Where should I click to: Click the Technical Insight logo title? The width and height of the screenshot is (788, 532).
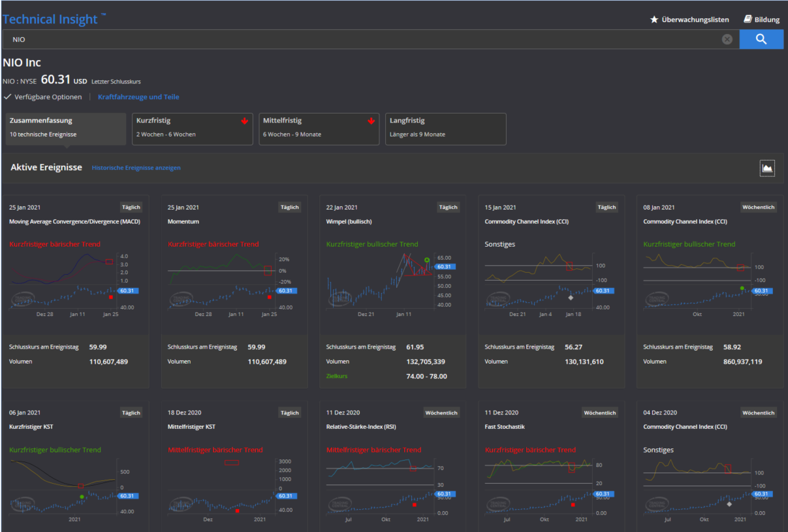tap(54, 19)
